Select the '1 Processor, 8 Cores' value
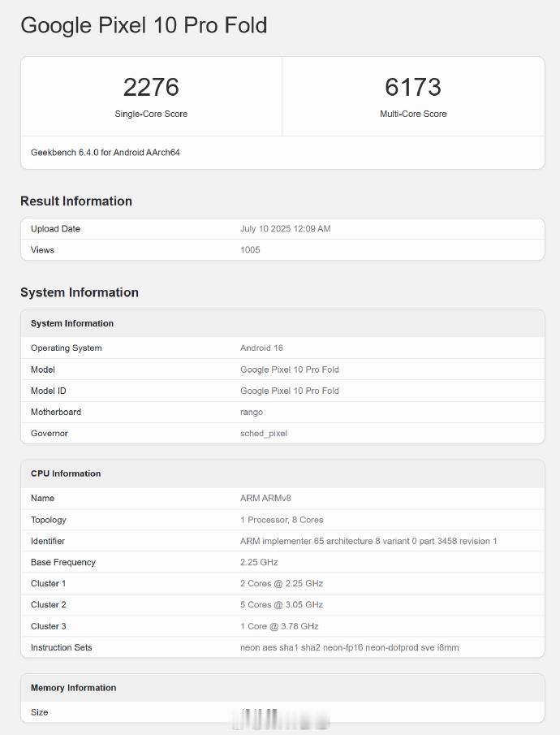This screenshot has height=735, width=560. click(x=282, y=520)
